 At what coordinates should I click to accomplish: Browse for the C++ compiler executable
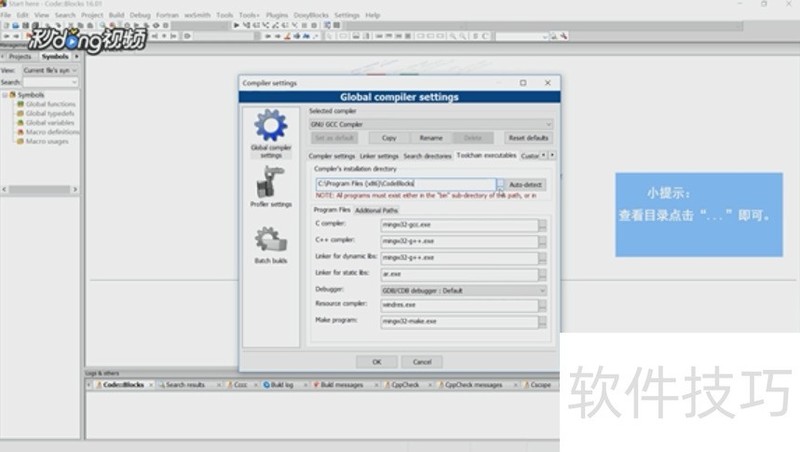tap(542, 241)
